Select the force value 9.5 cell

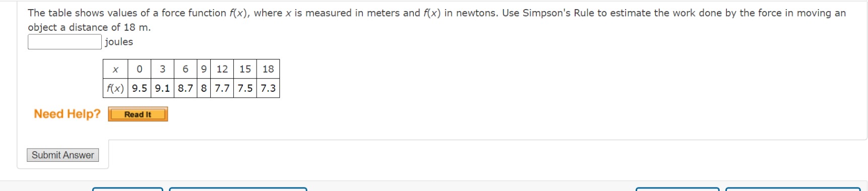pos(140,88)
